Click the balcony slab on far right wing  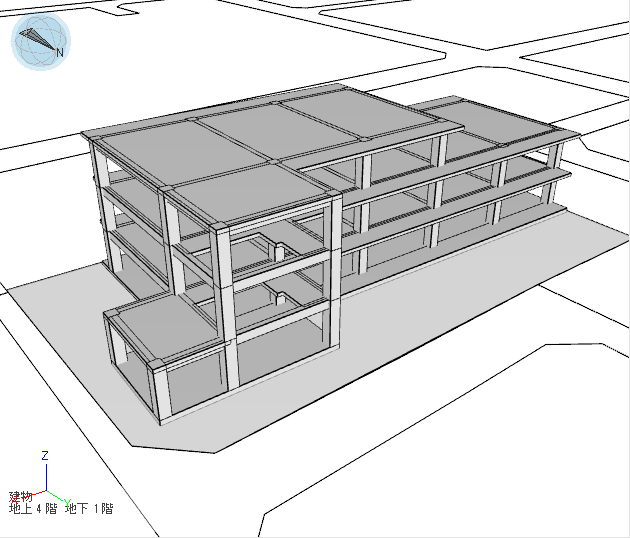point(540,182)
